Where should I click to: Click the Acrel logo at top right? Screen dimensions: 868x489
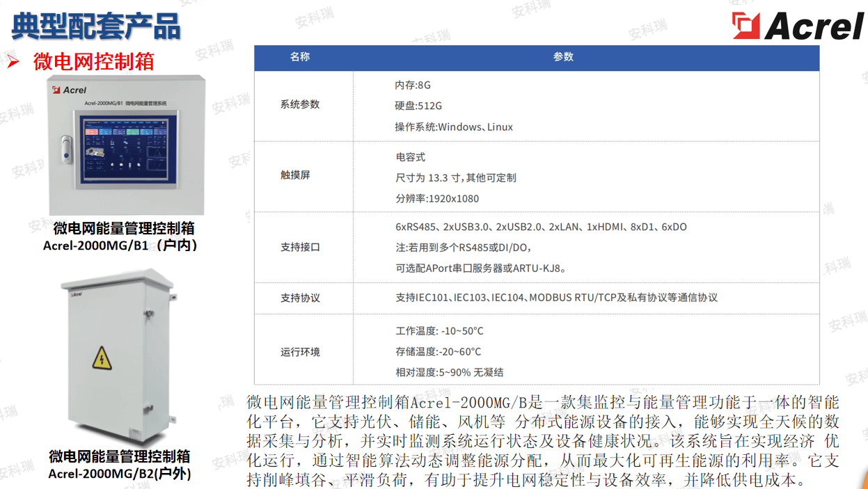[x=798, y=26]
